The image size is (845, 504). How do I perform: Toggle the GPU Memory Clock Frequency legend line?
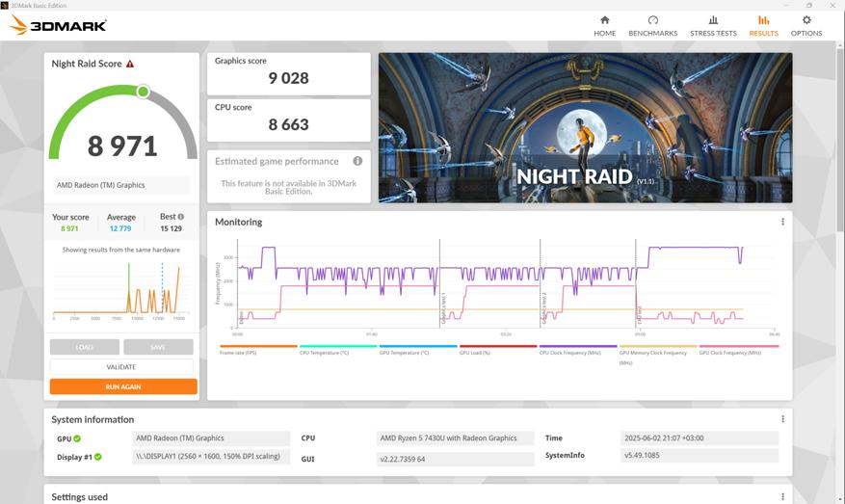[658, 354]
